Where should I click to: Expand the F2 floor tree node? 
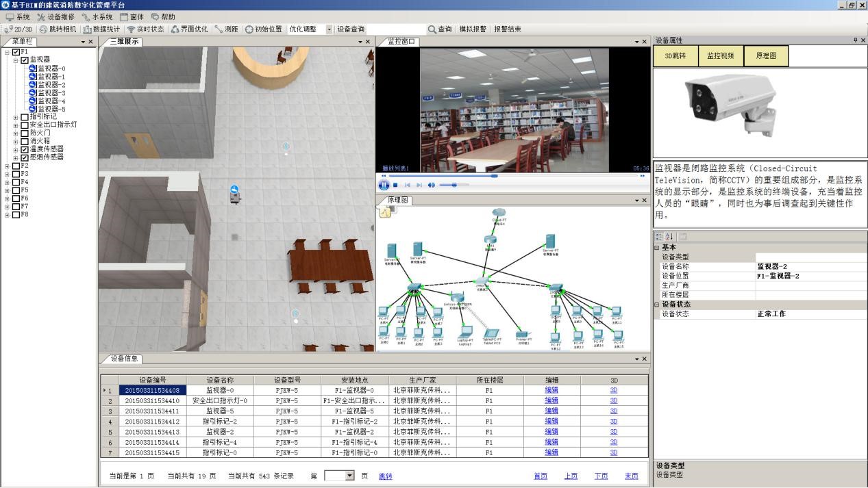pos(7,166)
